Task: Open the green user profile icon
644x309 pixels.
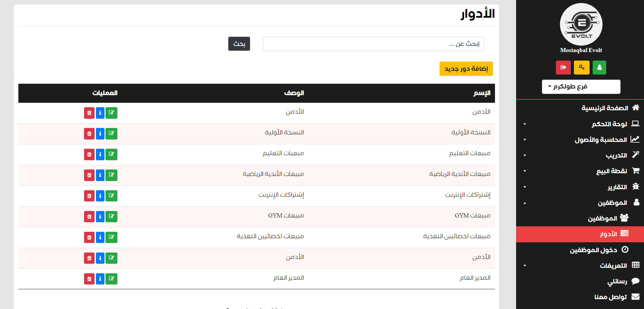Action: pyautogui.click(x=599, y=67)
